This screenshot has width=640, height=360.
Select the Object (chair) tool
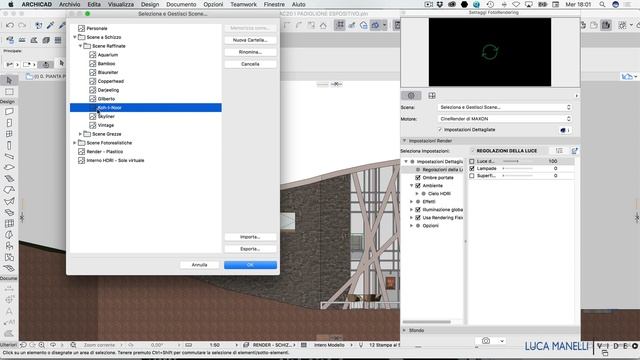[9, 246]
